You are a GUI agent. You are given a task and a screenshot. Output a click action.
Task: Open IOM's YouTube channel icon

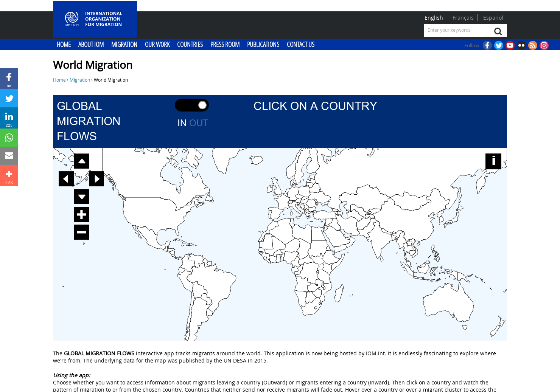[510, 45]
